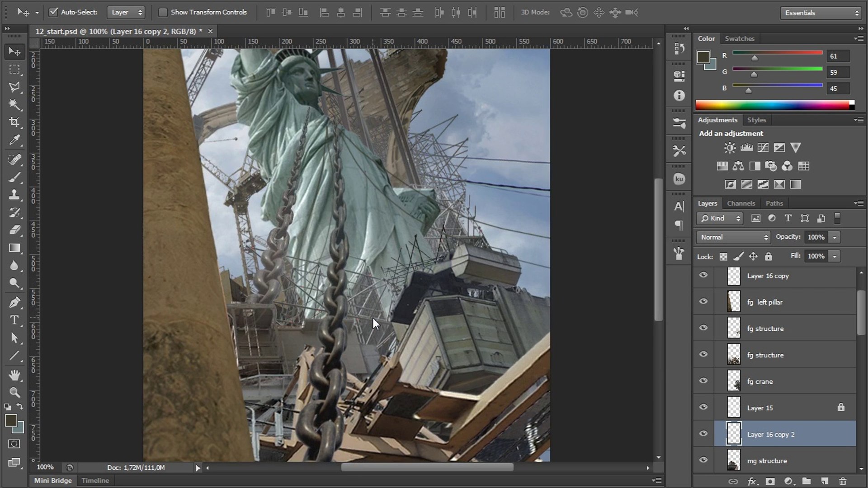Image resolution: width=868 pixels, height=488 pixels.
Task: Select the Blur tool
Action: pyautogui.click(x=14, y=266)
